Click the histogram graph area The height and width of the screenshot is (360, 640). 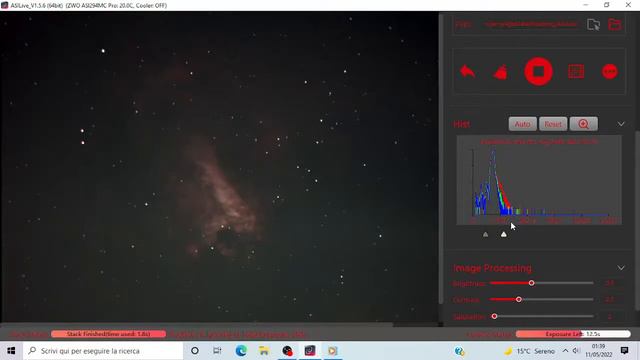[539, 180]
